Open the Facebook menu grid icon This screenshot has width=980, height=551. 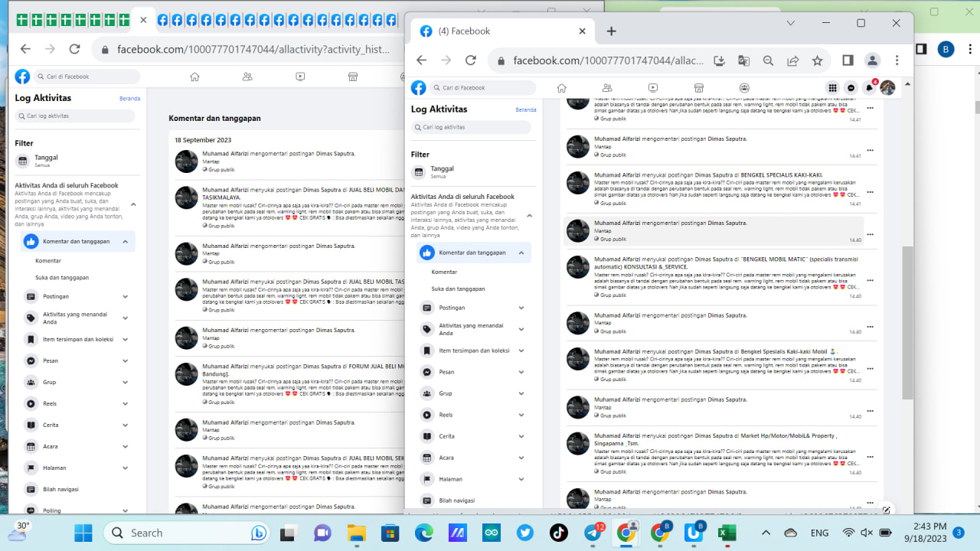(x=832, y=88)
